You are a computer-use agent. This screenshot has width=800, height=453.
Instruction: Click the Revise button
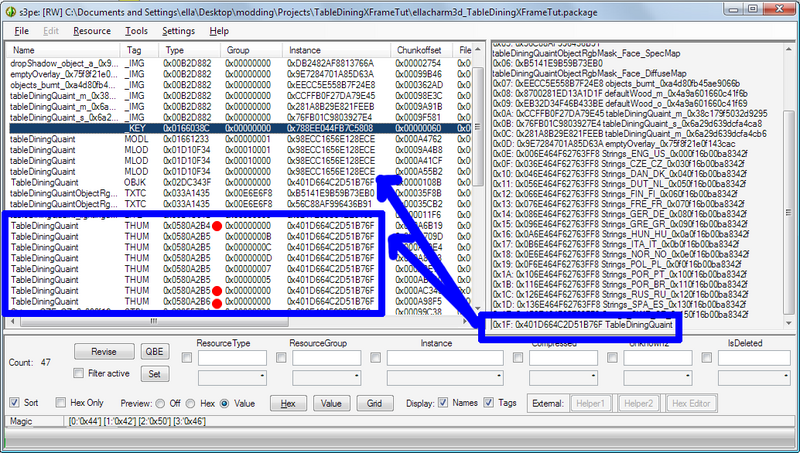tap(104, 351)
